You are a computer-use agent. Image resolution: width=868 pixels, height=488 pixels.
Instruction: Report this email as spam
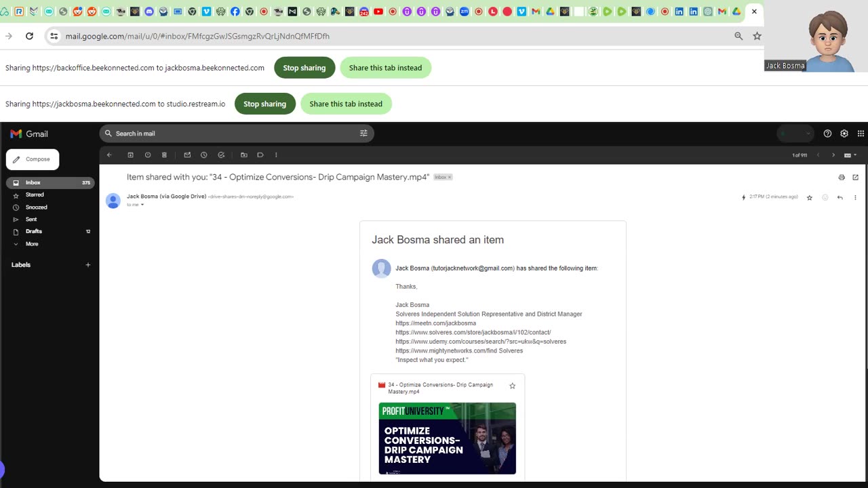coord(148,155)
